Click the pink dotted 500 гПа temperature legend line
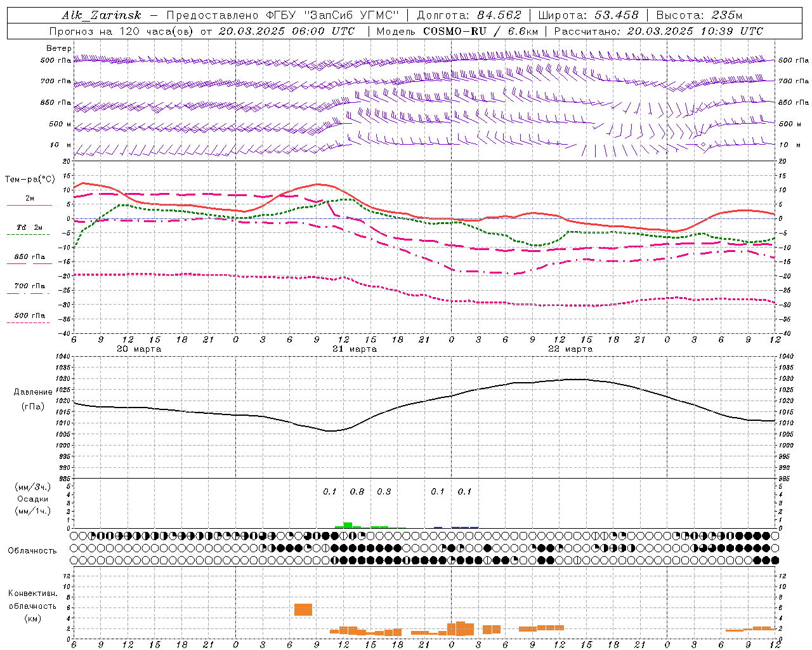812x650 pixels. click(x=28, y=322)
